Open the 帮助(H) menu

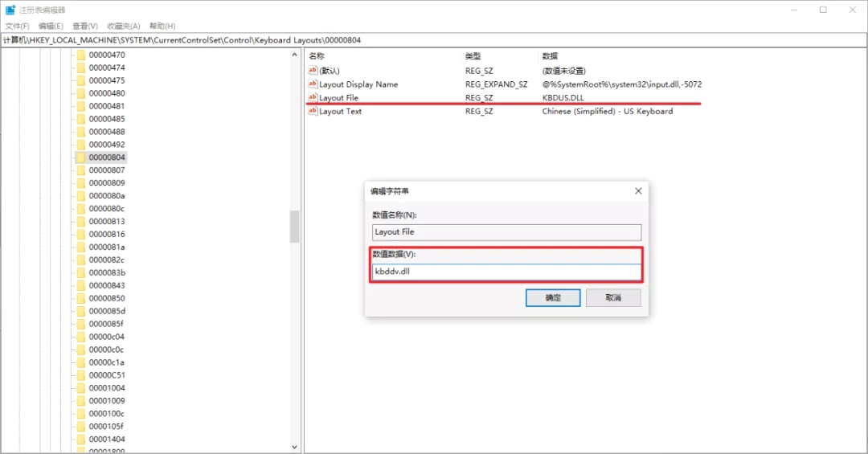[162, 26]
